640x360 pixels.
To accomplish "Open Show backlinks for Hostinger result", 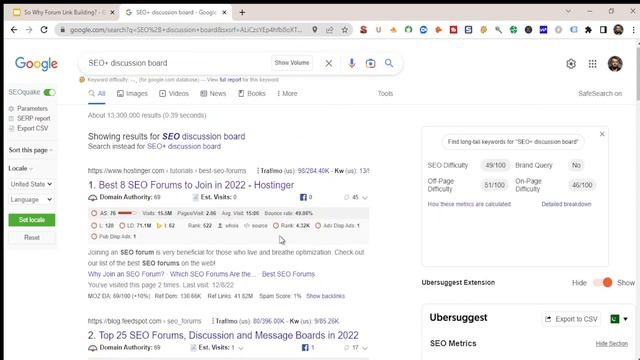I will tap(325, 296).
